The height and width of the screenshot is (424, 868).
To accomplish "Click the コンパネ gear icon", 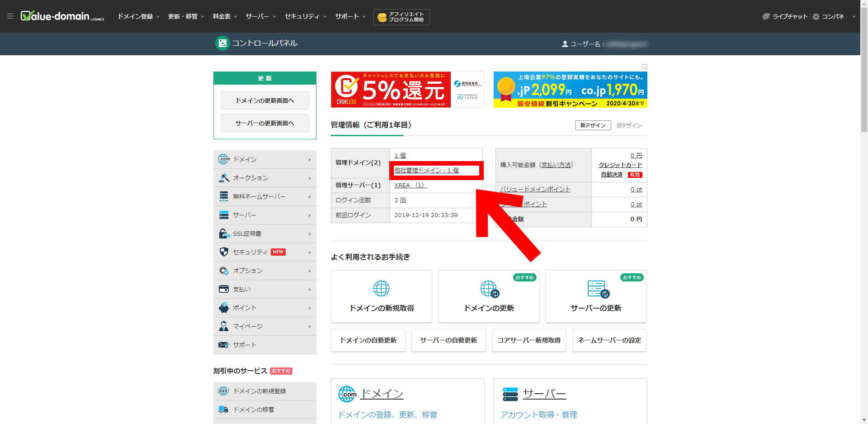I will click(816, 17).
